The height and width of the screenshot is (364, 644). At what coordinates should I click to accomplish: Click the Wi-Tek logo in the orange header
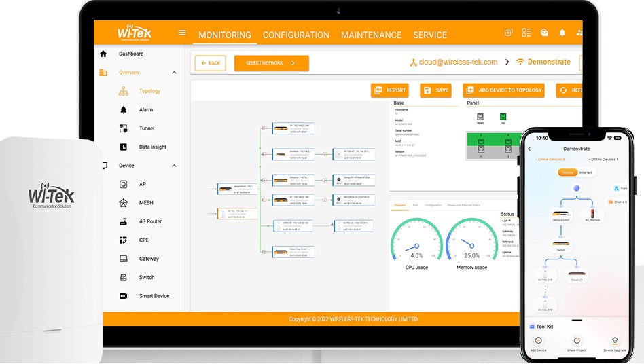(135, 33)
